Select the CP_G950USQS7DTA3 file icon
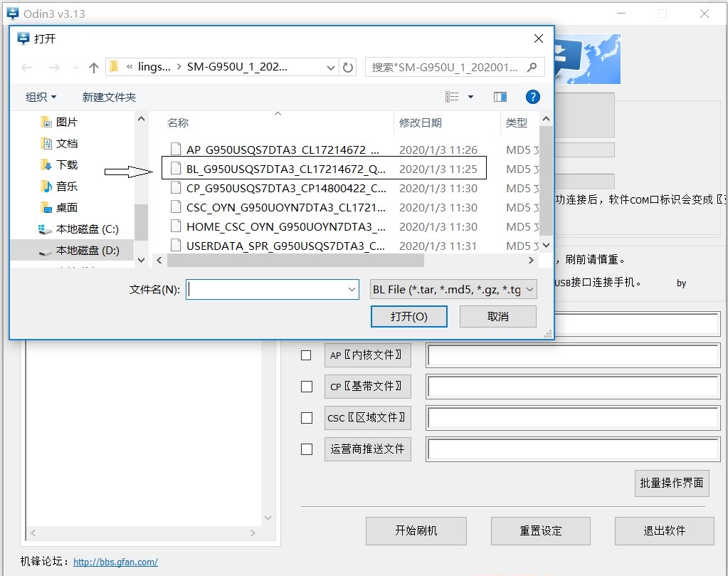This screenshot has width=728, height=576. coord(176,188)
